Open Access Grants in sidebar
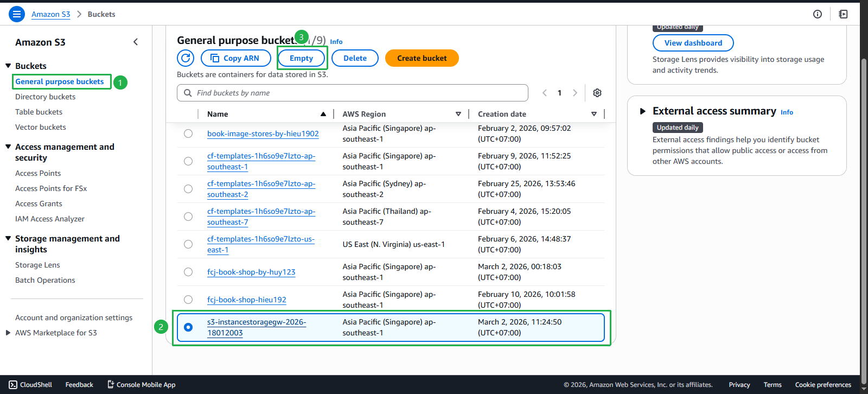 coord(39,204)
